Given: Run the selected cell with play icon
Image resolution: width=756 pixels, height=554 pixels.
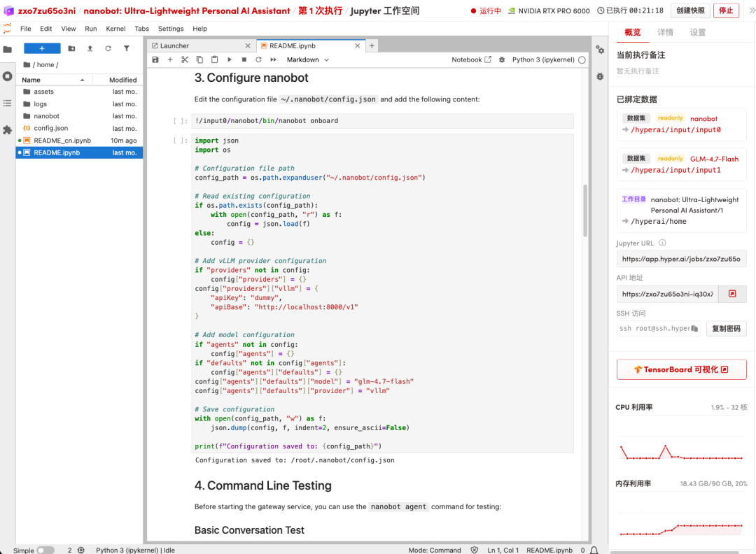Looking at the screenshot, I should click(x=229, y=60).
